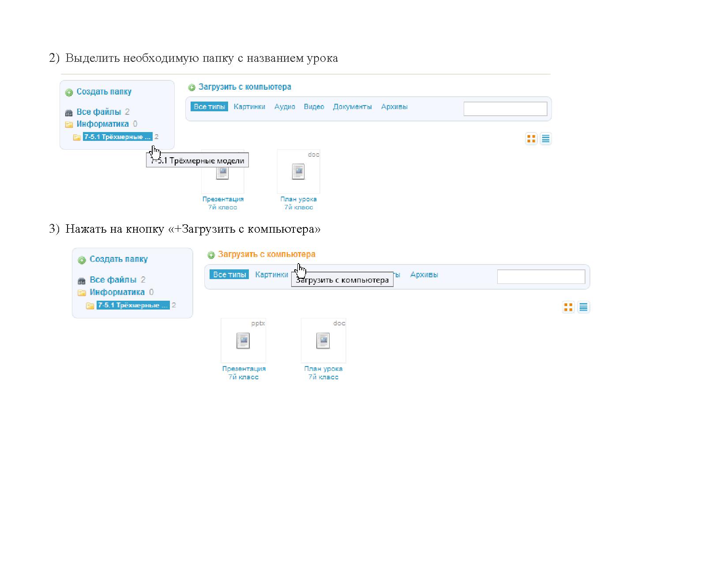Image resolution: width=728 pixels, height=563 pixels.
Task: Select 'Архивы' filter tab in upper screenshot
Action: coord(394,107)
